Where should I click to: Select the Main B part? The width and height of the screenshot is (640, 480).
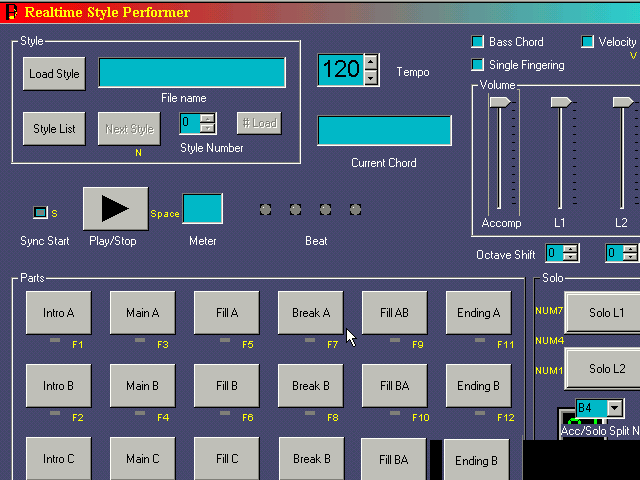(x=142, y=386)
